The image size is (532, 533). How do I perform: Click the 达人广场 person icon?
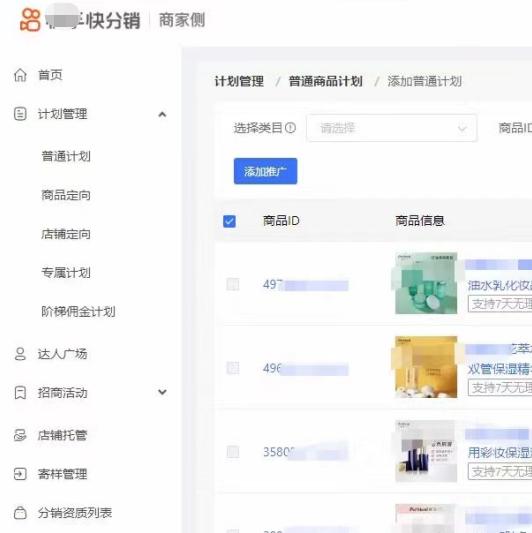(x=20, y=354)
